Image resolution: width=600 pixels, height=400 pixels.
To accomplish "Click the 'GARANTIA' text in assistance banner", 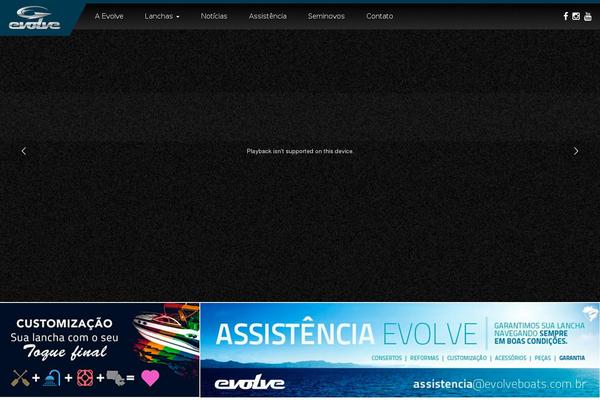I will click(572, 358).
